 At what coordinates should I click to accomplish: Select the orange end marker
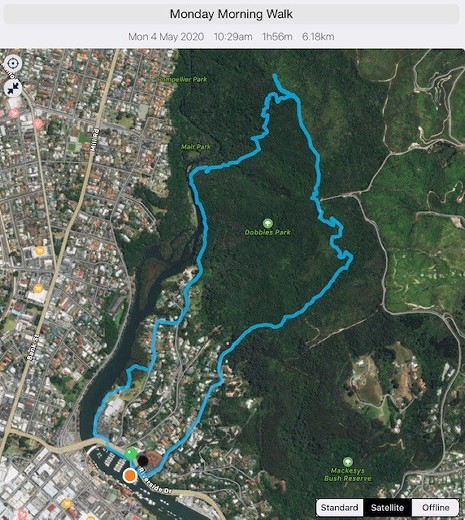click(x=130, y=475)
